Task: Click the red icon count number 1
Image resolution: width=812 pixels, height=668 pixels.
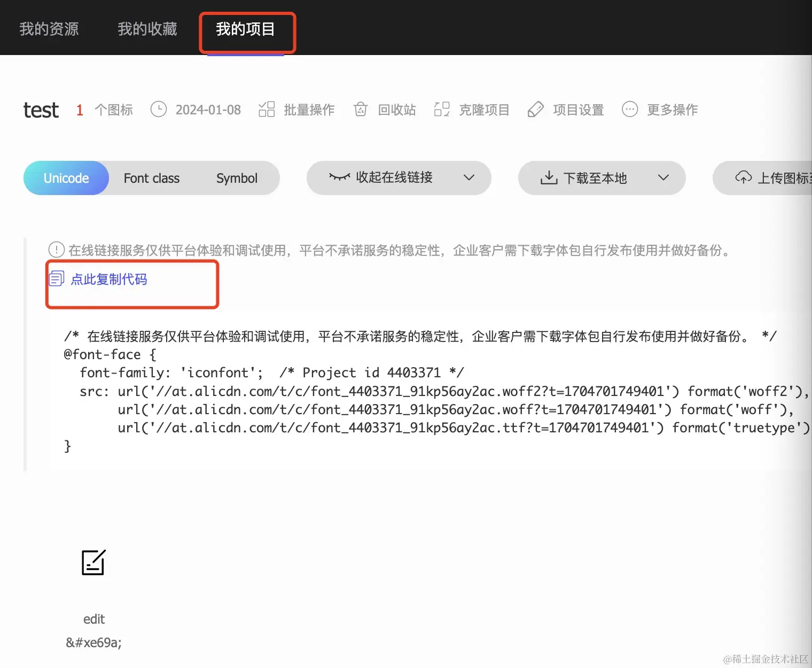Action: pos(80,110)
